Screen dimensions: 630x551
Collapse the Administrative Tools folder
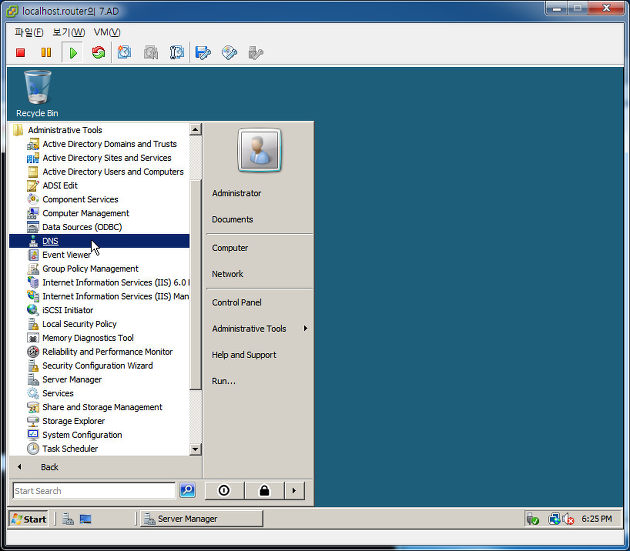(x=99, y=130)
